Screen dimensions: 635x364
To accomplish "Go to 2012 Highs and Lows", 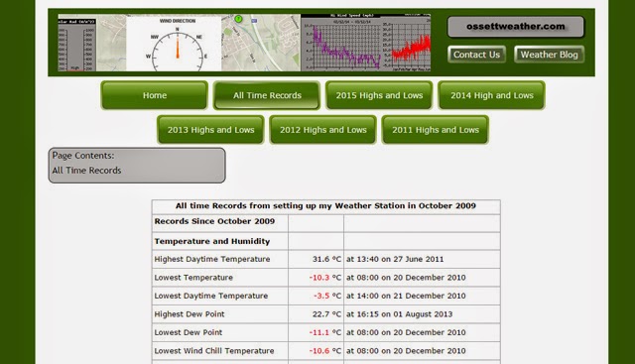I will coord(323,130).
